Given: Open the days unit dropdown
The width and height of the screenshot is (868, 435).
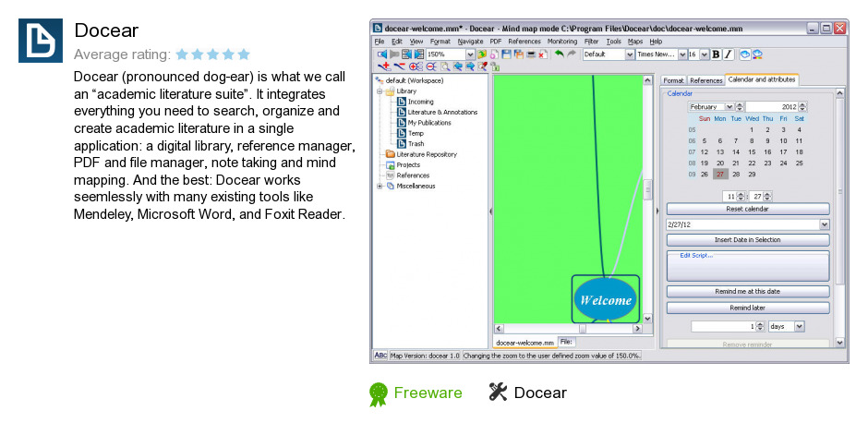Looking at the screenshot, I should click(x=800, y=327).
